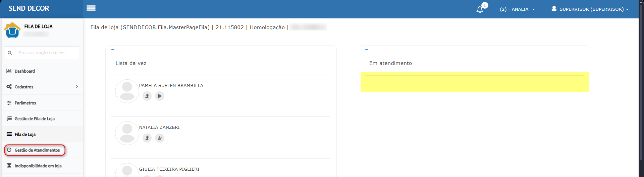
Task: Toggle the hamburger sidebar menu
Action: pyautogui.click(x=91, y=8)
